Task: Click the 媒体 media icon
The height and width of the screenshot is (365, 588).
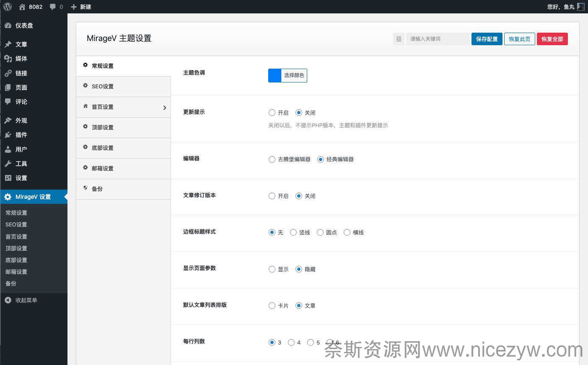Action: pyautogui.click(x=8, y=59)
